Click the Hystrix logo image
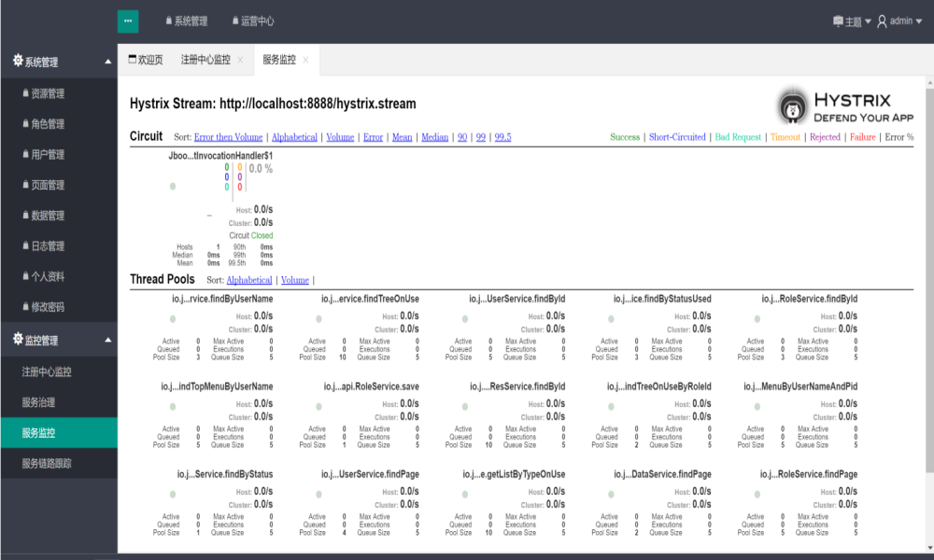The height and width of the screenshot is (560, 934). click(x=848, y=107)
